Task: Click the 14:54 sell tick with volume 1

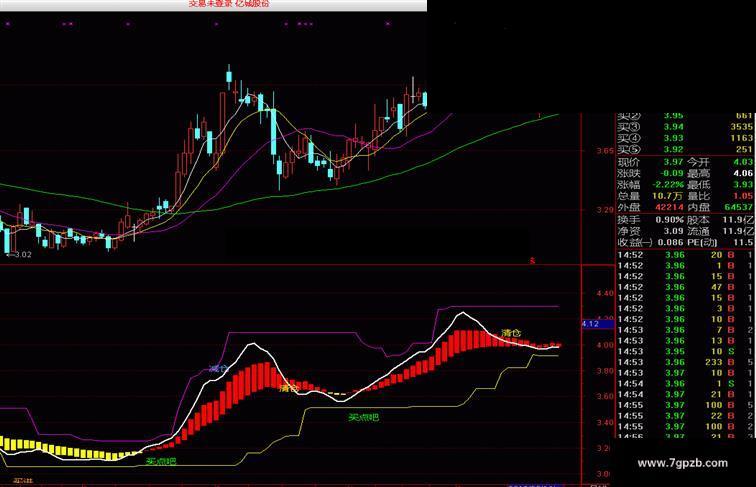Action: click(x=686, y=384)
